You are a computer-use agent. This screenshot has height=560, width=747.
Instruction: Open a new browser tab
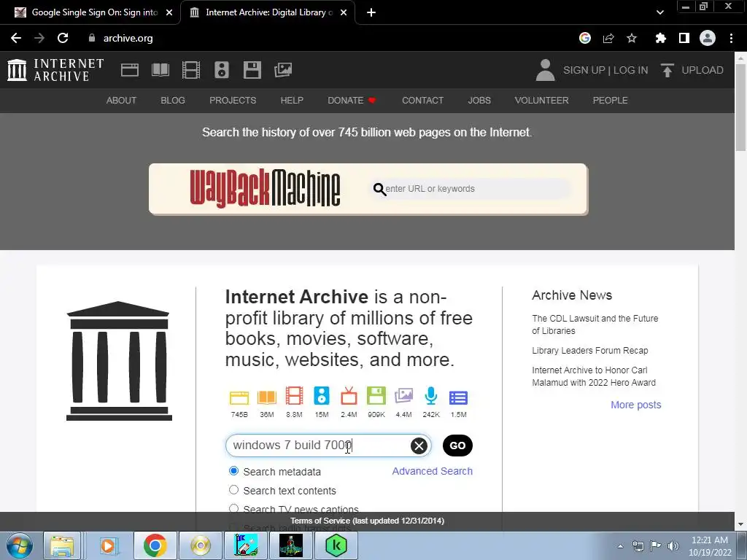(x=371, y=12)
